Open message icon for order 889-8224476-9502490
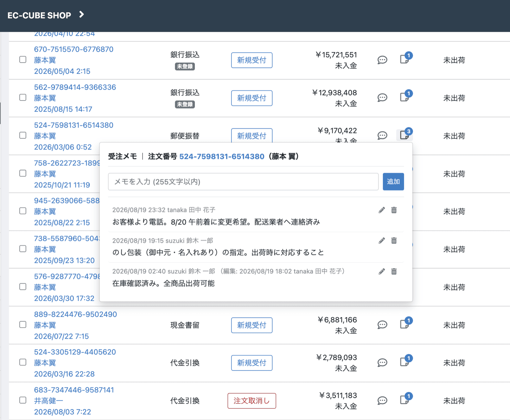 [x=382, y=325]
